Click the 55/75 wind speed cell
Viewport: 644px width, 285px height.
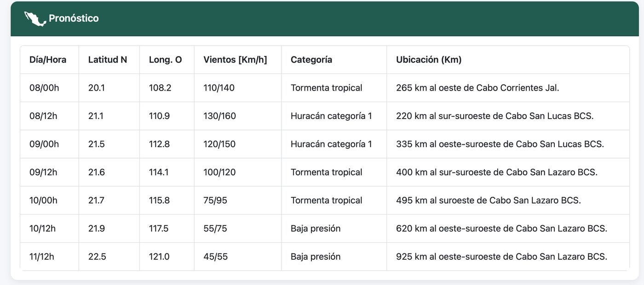coord(215,228)
